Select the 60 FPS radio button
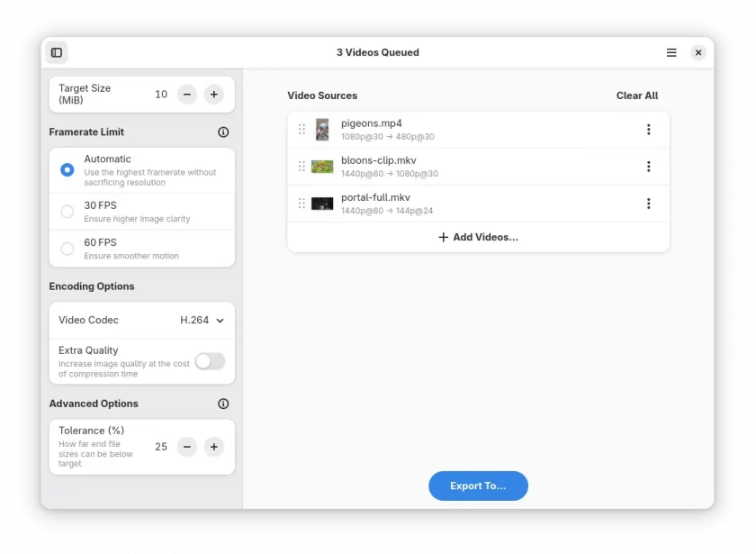Screen dimensions: 756x554 [67, 249]
